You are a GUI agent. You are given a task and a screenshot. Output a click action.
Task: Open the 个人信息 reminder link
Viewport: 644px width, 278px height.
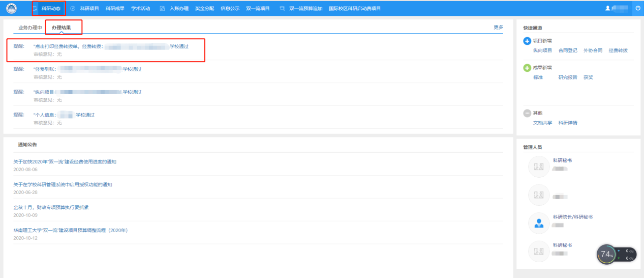[64, 115]
